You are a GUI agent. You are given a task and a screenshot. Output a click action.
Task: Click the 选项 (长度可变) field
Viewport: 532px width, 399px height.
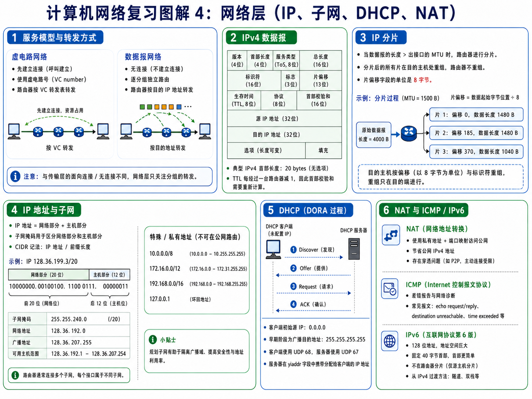click(x=266, y=150)
